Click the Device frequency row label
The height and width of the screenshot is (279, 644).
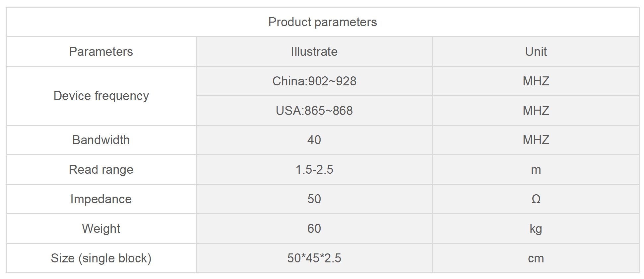pyautogui.click(x=101, y=96)
